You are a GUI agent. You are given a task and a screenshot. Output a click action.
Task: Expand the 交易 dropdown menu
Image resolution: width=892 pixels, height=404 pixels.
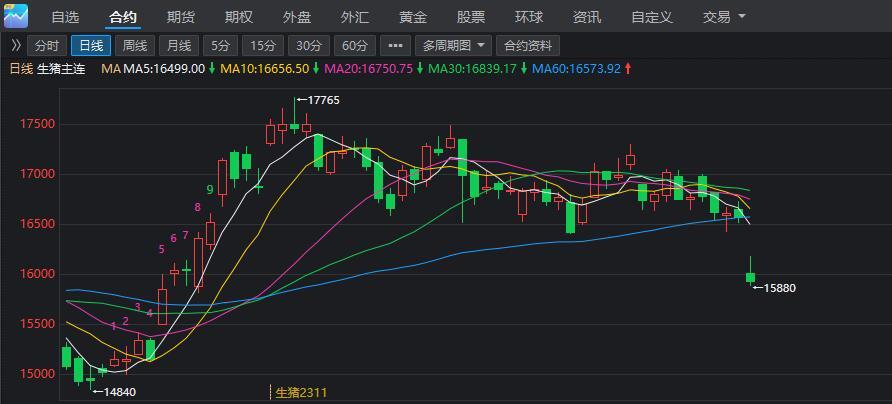[724, 17]
